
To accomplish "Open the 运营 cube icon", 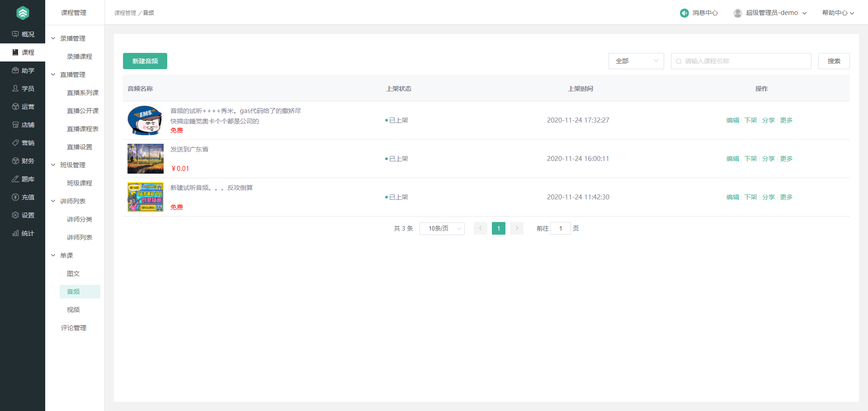I will tap(15, 107).
